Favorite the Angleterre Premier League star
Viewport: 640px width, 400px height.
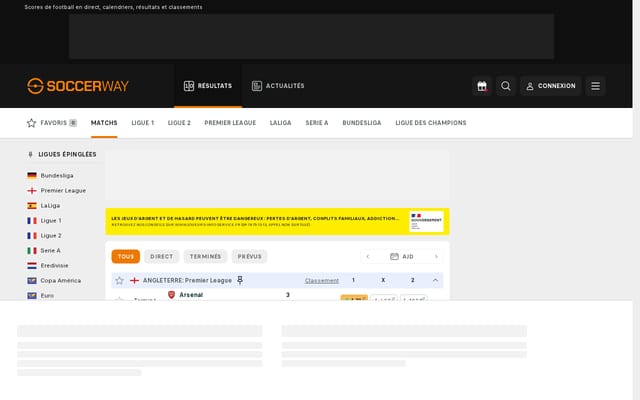click(x=119, y=280)
